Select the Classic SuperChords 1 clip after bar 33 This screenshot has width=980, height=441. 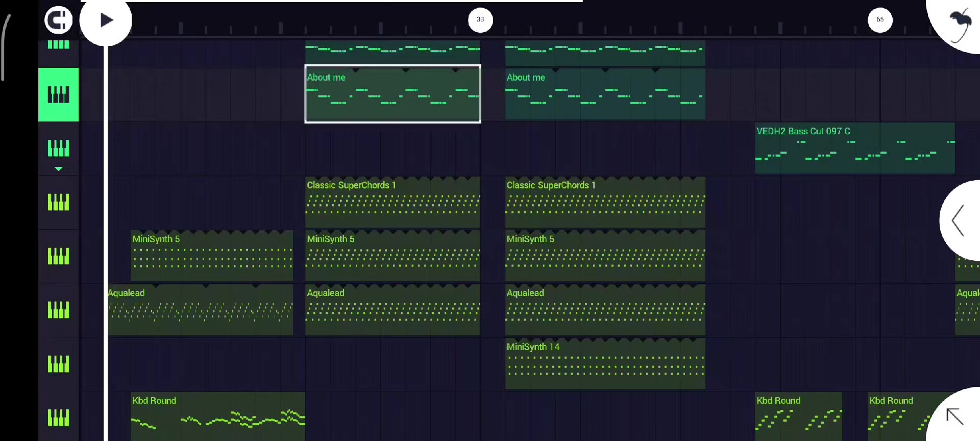605,202
